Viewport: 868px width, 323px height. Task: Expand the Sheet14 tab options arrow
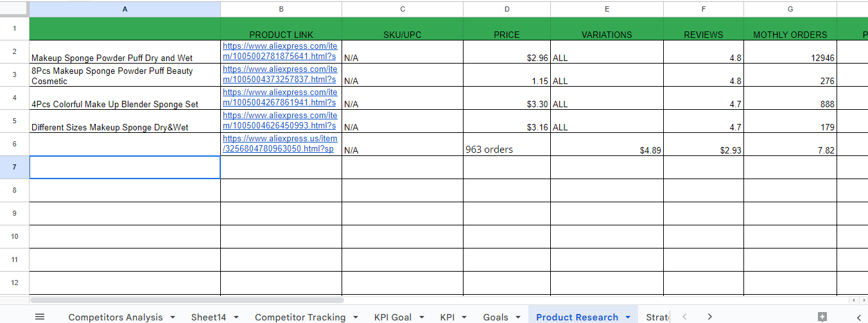point(236,317)
